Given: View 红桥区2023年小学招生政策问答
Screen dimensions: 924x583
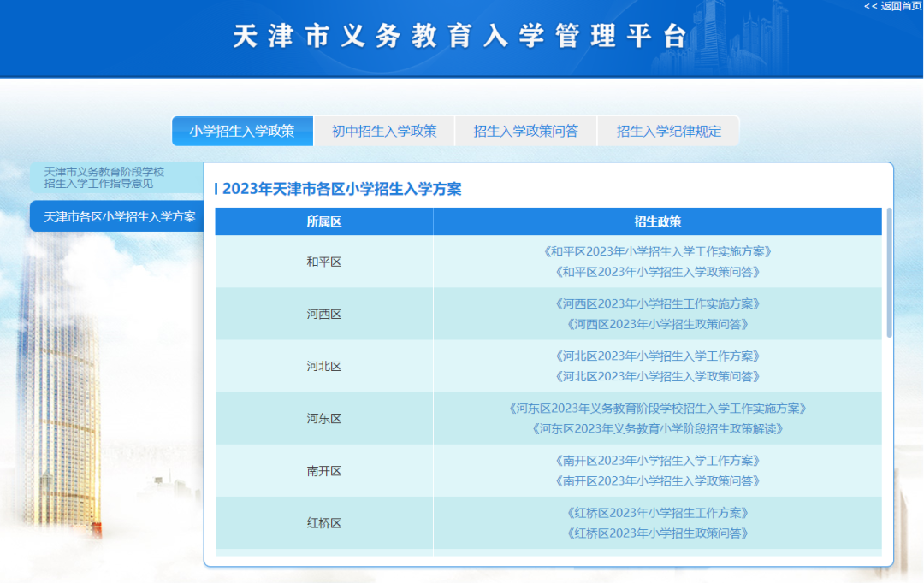Looking at the screenshot, I should click(x=657, y=533).
